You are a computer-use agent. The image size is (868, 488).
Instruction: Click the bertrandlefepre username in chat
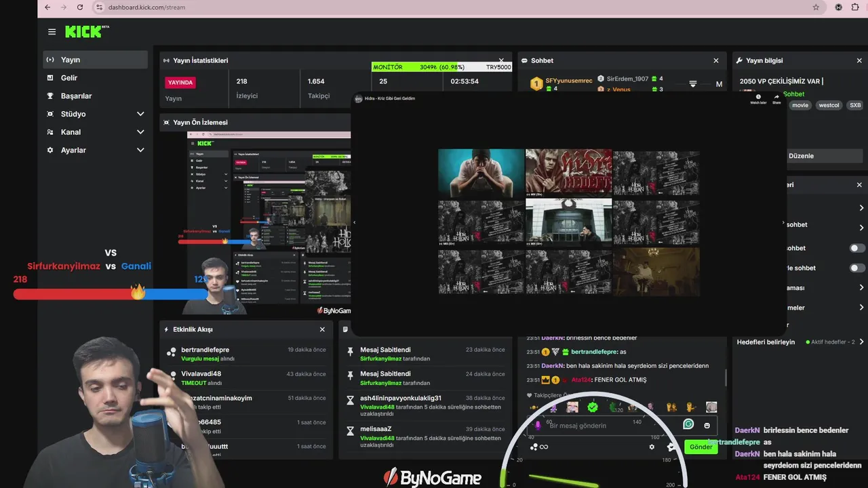click(x=594, y=352)
